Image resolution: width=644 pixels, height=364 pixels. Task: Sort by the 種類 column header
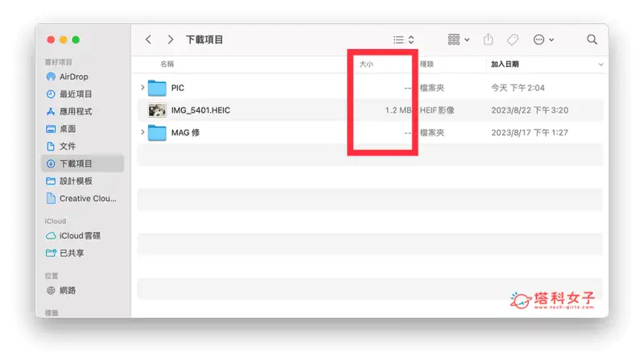click(x=427, y=64)
